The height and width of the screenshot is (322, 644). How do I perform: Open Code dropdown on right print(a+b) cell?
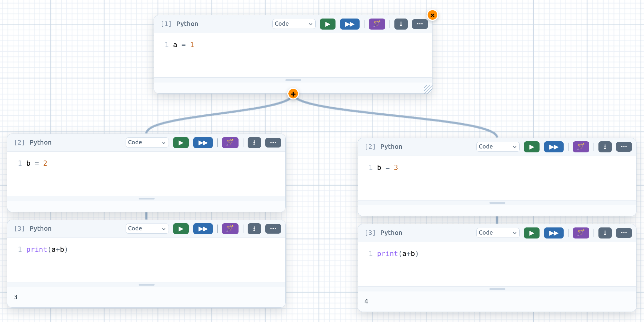click(x=498, y=233)
